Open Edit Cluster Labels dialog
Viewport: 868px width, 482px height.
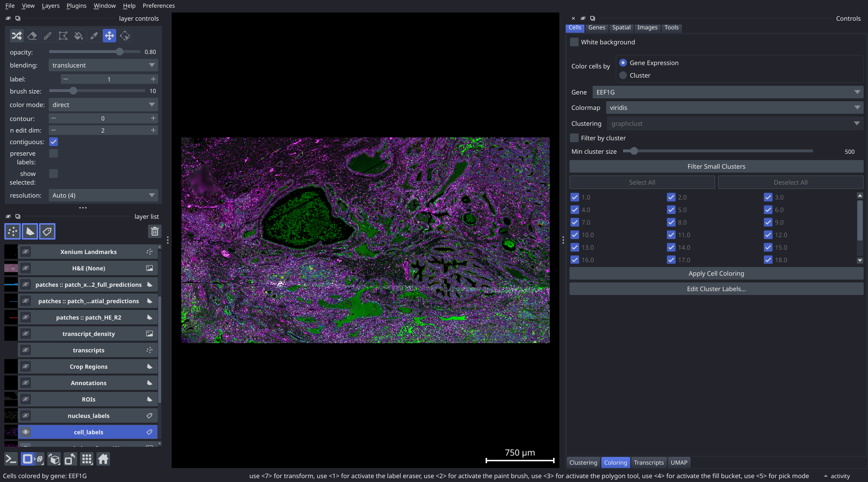pyautogui.click(x=716, y=289)
